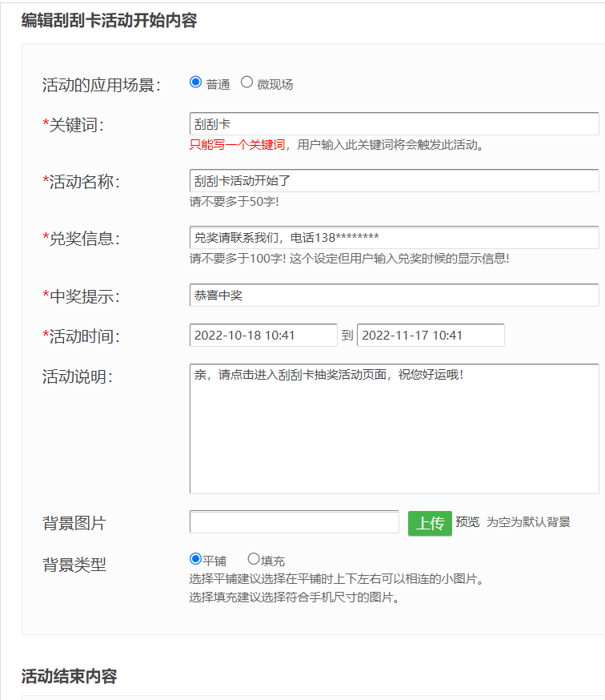Click the 预览 link beside upload
The width and height of the screenshot is (605, 700).
pos(467,522)
